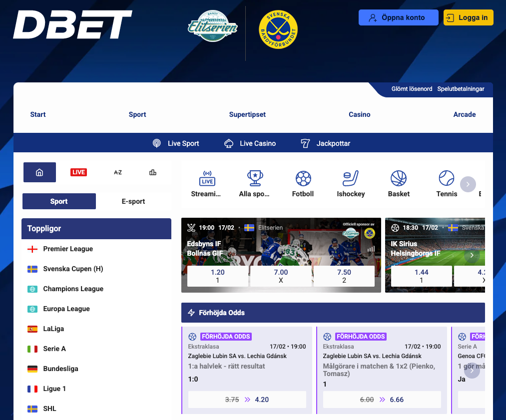Open the leaderboard podium icon

click(x=153, y=172)
